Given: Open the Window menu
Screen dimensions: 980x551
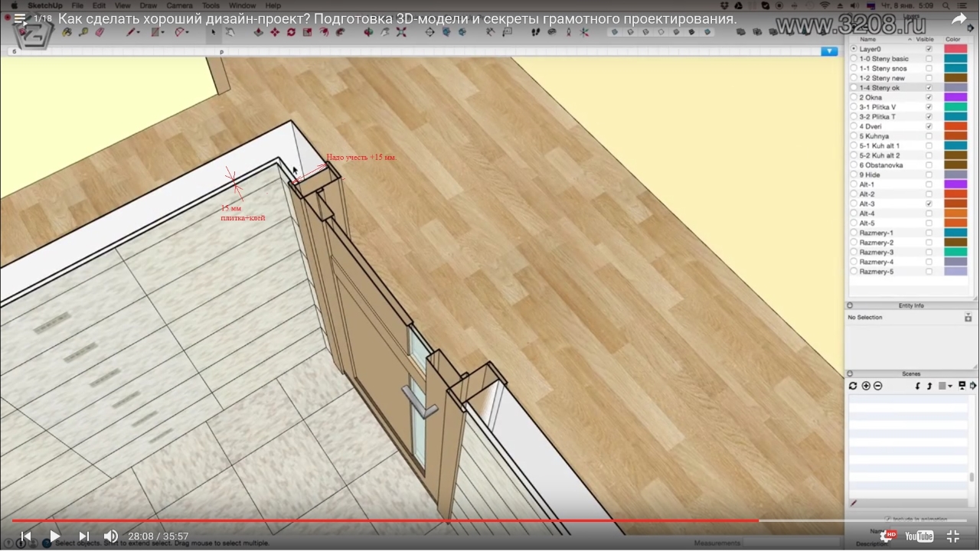Looking at the screenshot, I should pyautogui.click(x=242, y=5).
